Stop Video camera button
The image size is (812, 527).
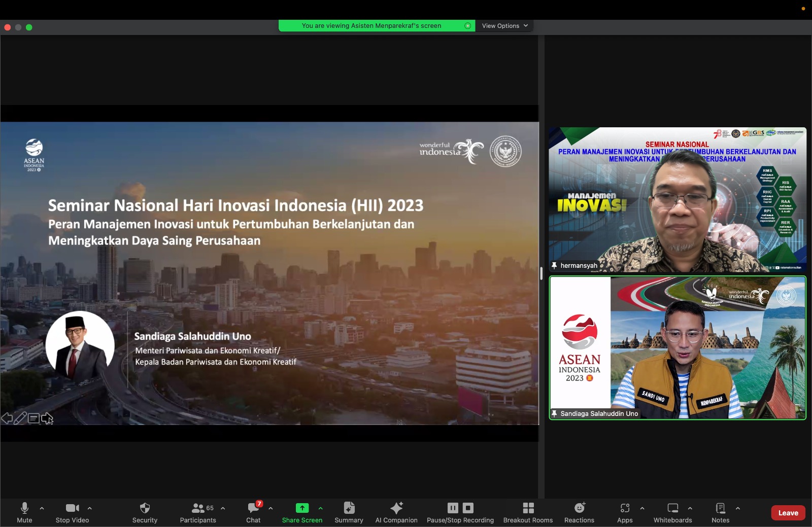[72, 512]
